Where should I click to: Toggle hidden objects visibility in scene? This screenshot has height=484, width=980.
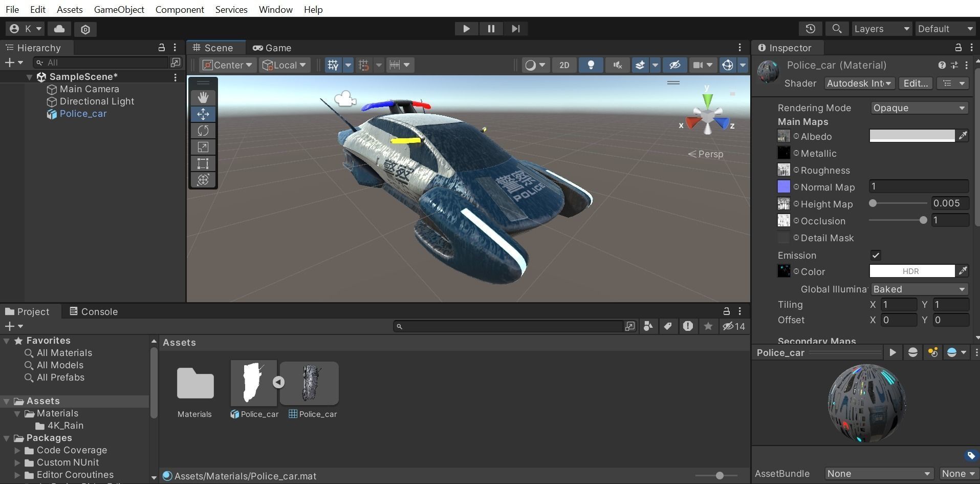click(x=674, y=65)
